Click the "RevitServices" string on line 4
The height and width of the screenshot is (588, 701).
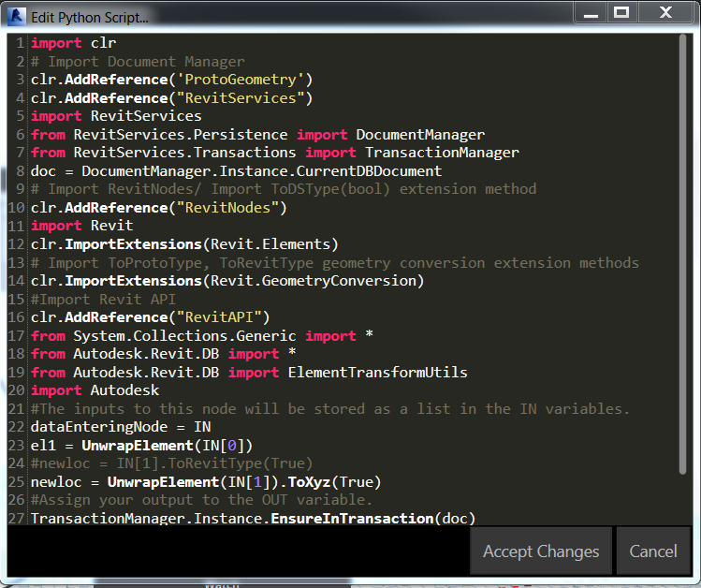(x=241, y=98)
